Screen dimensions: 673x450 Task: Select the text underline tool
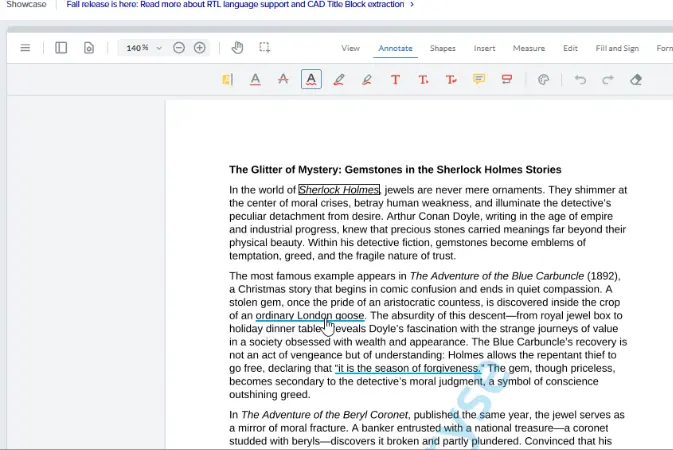[255, 79]
